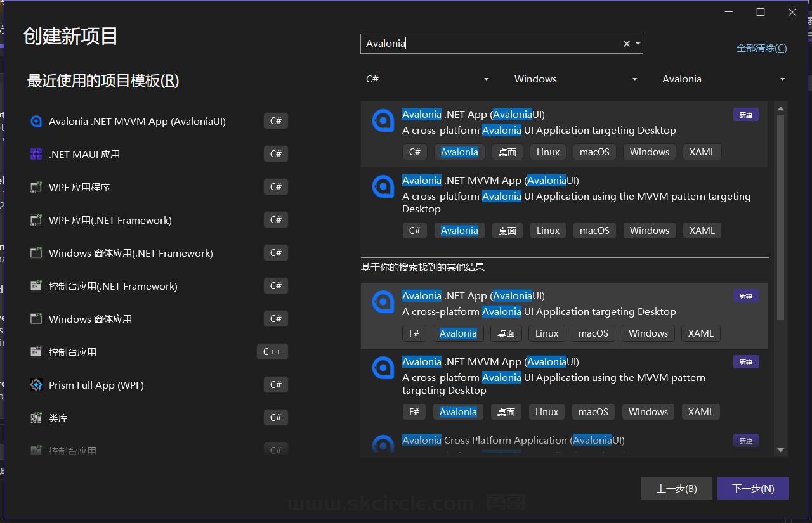Viewport: 812px width, 523px height.
Task: Click the Prism Full App (WPF) icon
Action: pyautogui.click(x=36, y=385)
